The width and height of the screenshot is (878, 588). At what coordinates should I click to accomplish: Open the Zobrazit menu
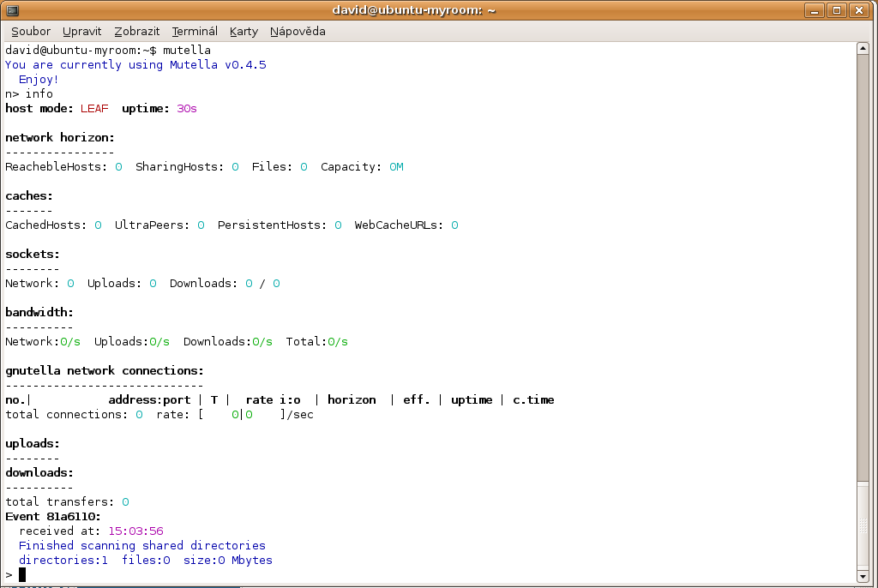[x=136, y=32]
